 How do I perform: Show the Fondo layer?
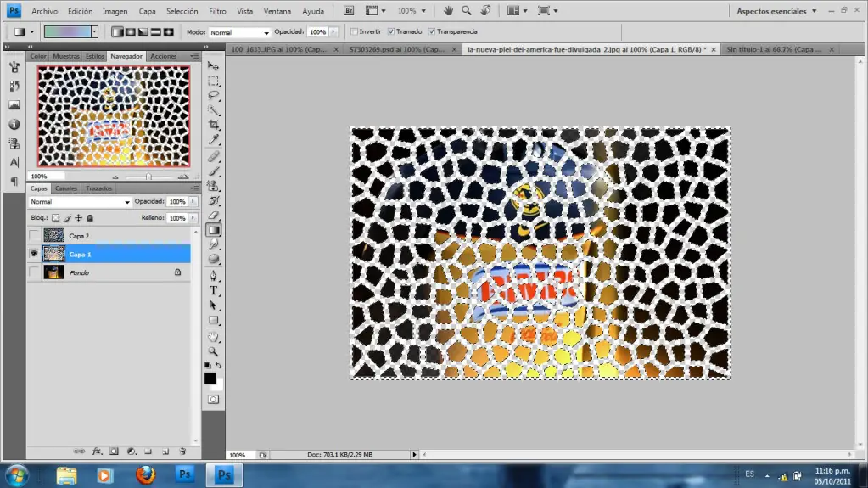pyautogui.click(x=34, y=272)
